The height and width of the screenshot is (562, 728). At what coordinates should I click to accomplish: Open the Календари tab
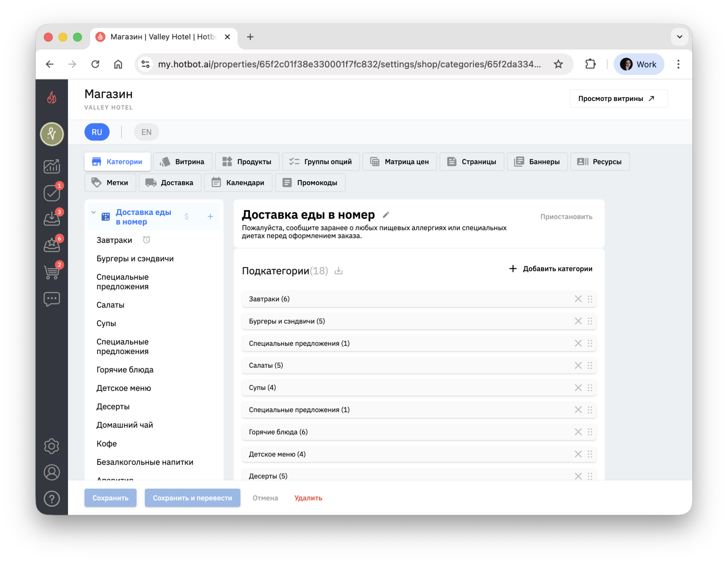click(238, 182)
